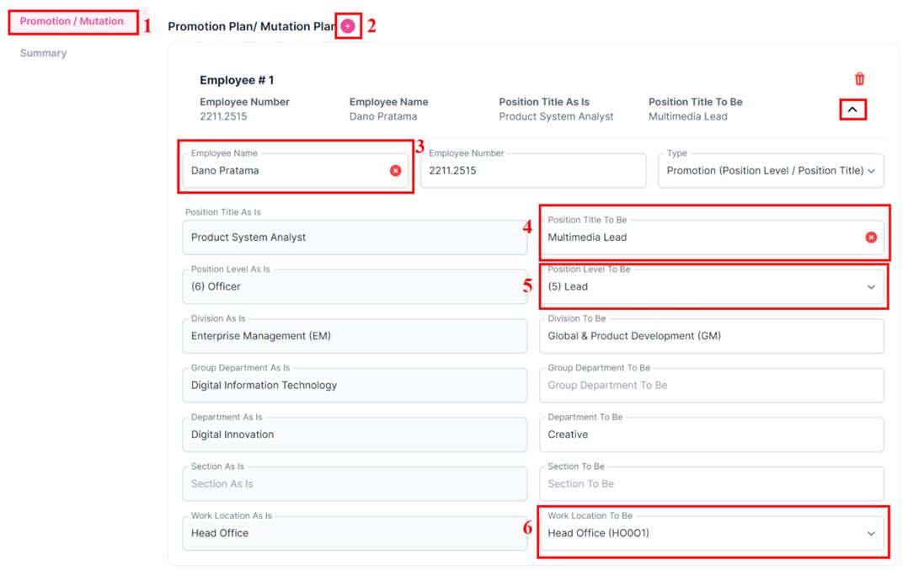Click the Division As Is field
This screenshot has height=576, width=924.
[354, 336]
